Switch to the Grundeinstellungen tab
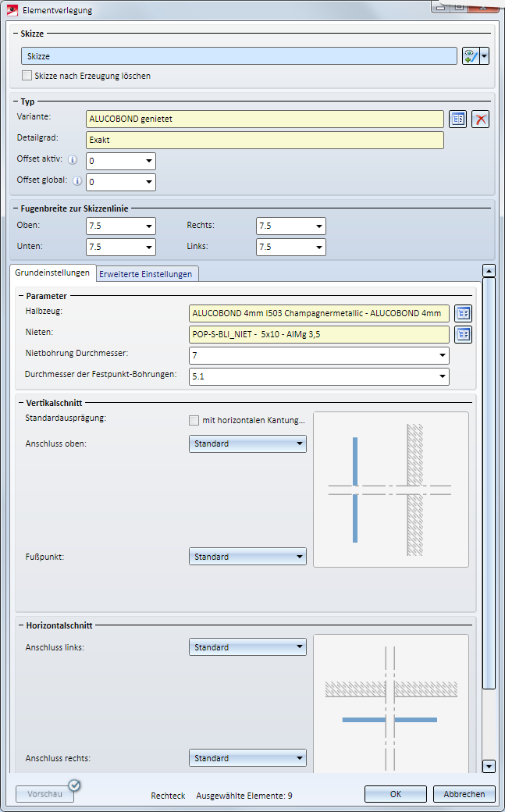The image size is (505, 812). 52,273
